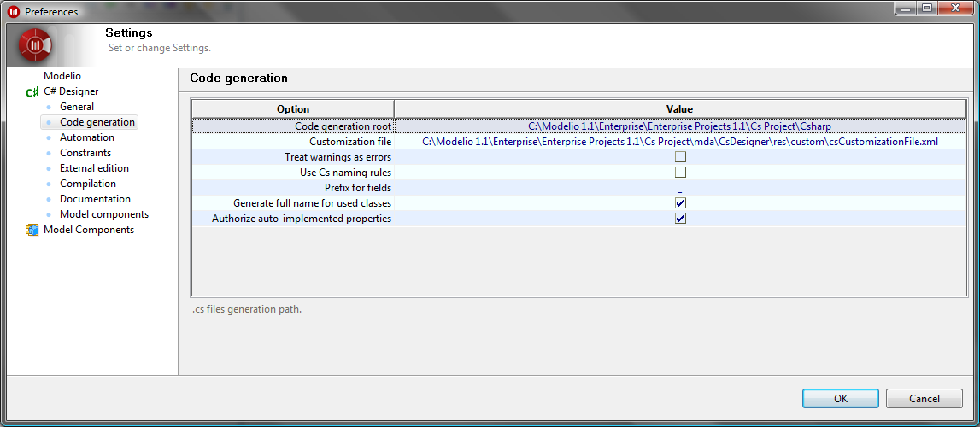
Task: Open Model components under C# Designer
Action: (x=104, y=214)
